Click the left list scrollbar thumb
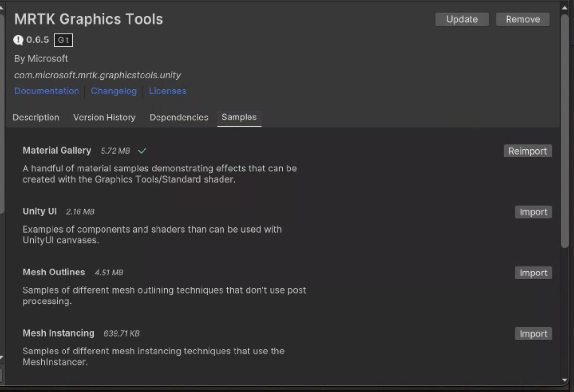 click(x=2, y=114)
